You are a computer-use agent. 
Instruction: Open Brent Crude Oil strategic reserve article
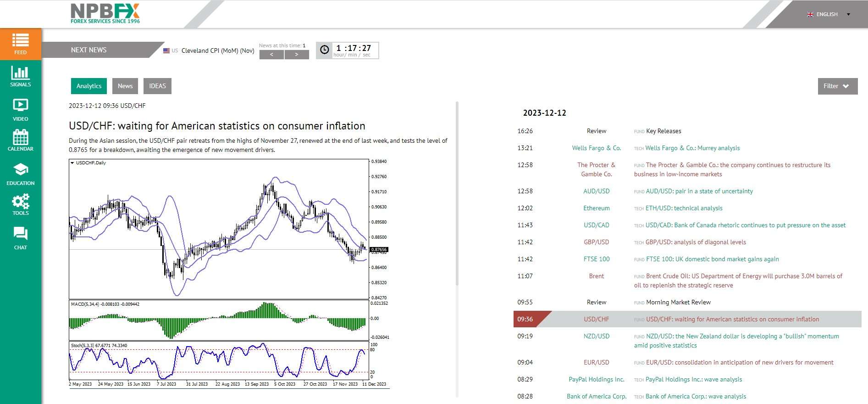pyautogui.click(x=738, y=281)
